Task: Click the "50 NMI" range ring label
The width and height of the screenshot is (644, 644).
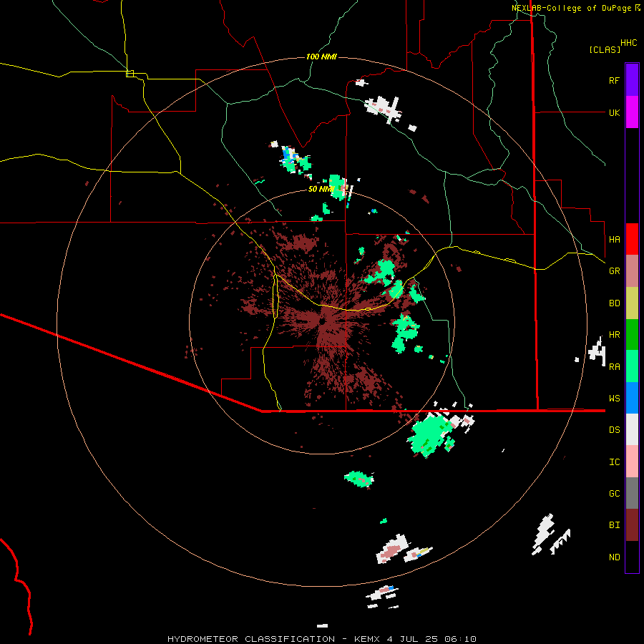Action: pyautogui.click(x=321, y=189)
